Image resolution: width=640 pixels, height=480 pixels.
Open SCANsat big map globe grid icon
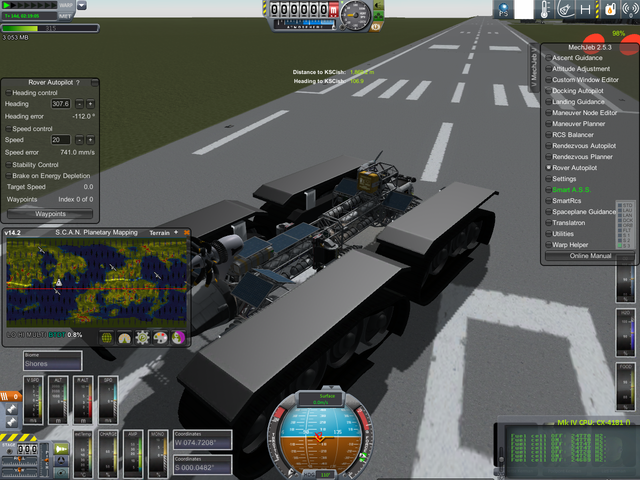coord(107,338)
